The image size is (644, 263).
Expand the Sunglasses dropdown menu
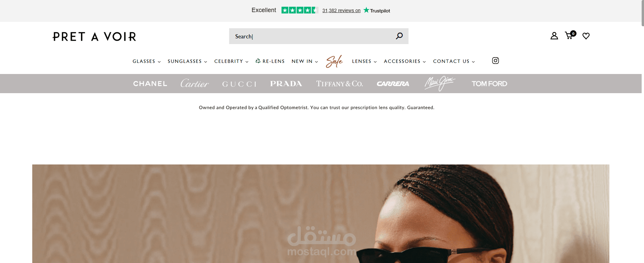pyautogui.click(x=187, y=61)
